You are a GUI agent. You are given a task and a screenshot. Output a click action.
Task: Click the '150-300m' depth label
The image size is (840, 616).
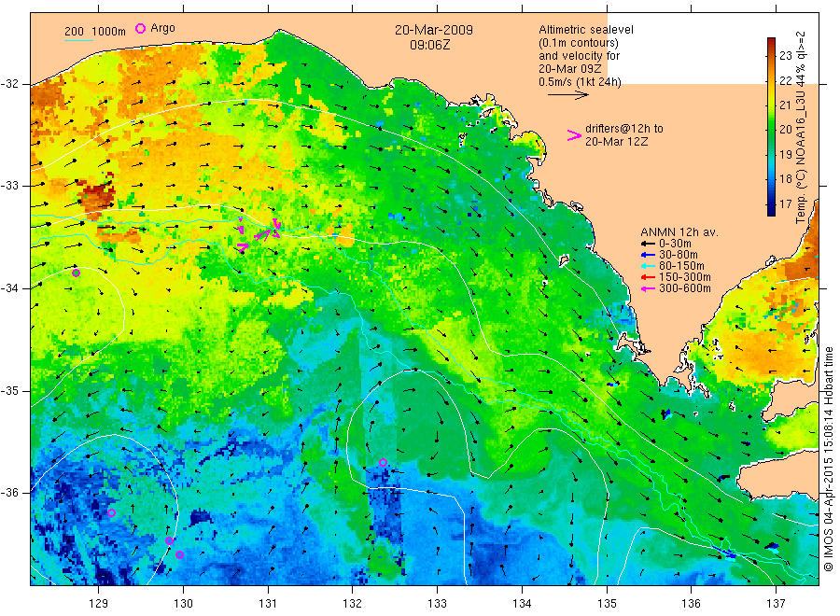pos(685,277)
